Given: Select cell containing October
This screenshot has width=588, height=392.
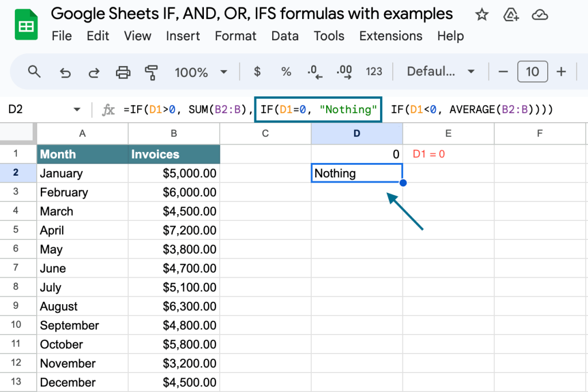Looking at the screenshot, I should pyautogui.click(x=83, y=344).
